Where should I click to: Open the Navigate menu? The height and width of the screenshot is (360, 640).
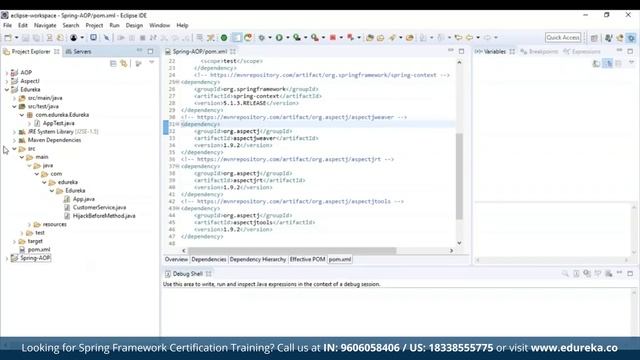click(x=45, y=25)
